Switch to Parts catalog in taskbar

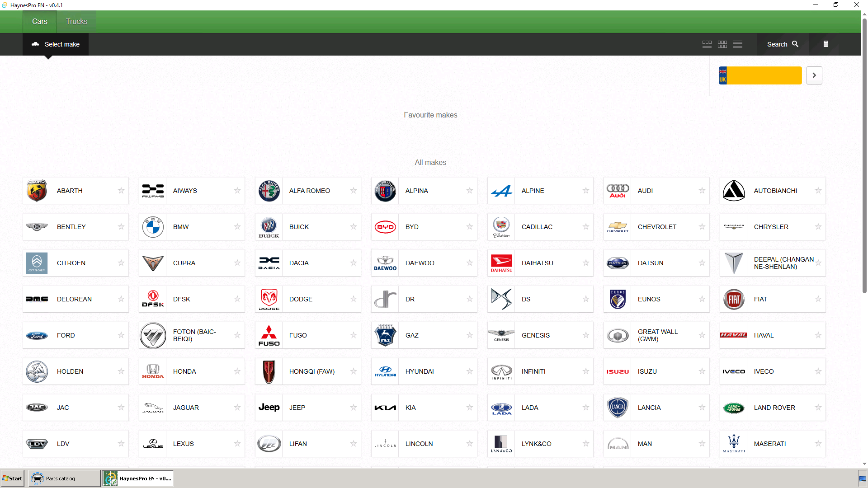(x=64, y=479)
